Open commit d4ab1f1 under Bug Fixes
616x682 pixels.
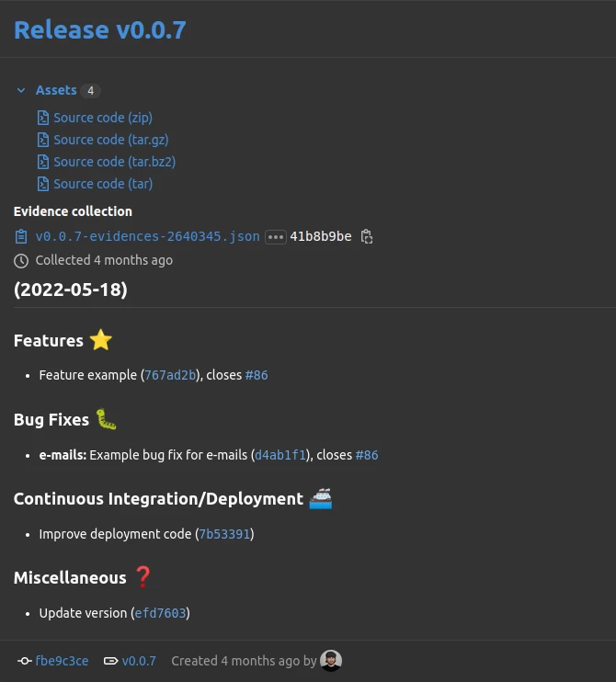[x=280, y=455]
